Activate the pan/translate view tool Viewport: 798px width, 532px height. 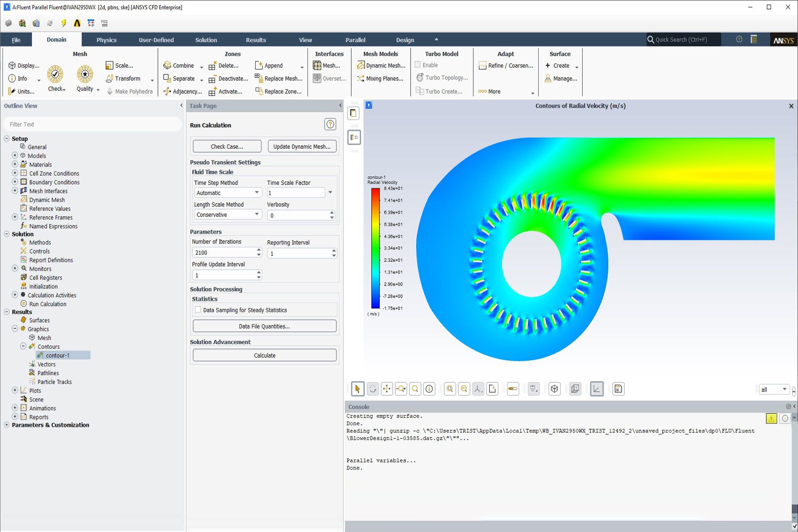coord(387,389)
